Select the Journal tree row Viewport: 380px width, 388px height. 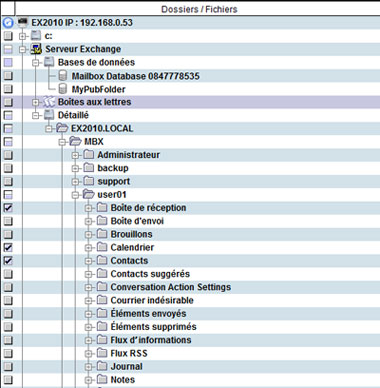tap(190, 366)
